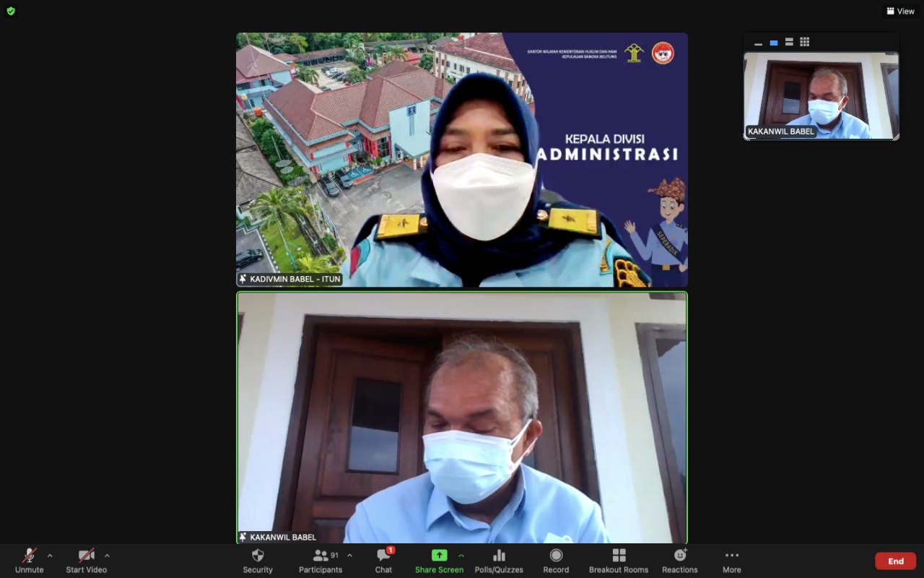Open Polls/Quizzes from the toolbar
The height and width of the screenshot is (578, 924).
point(499,560)
